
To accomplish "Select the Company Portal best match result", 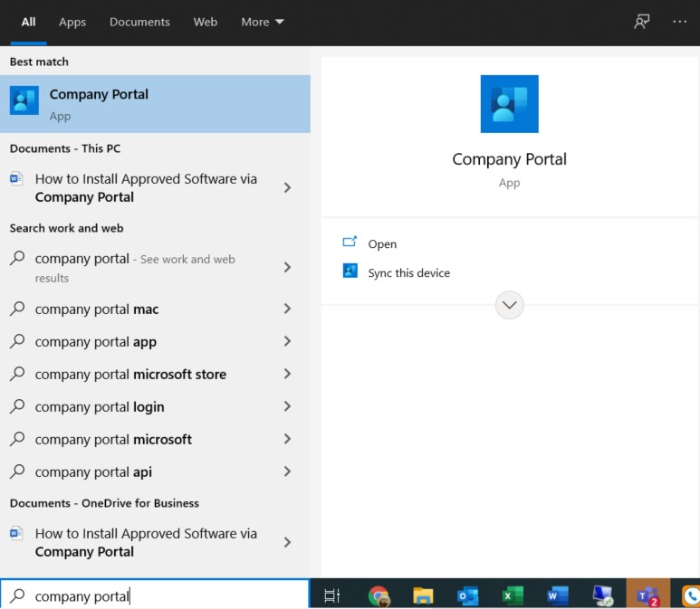I will coord(155,104).
